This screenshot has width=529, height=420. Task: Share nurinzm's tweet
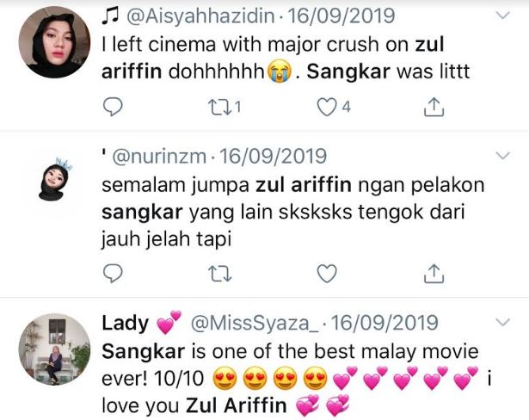(434, 273)
